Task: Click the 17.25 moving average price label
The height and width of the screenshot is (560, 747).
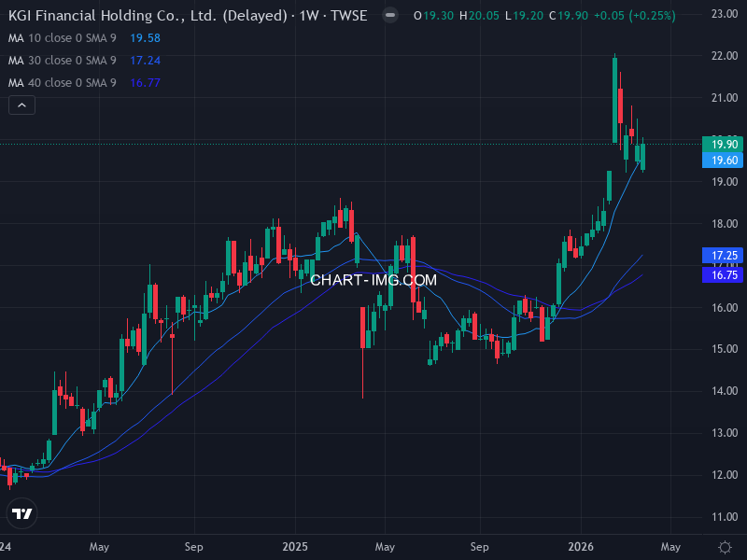Action: point(723,256)
